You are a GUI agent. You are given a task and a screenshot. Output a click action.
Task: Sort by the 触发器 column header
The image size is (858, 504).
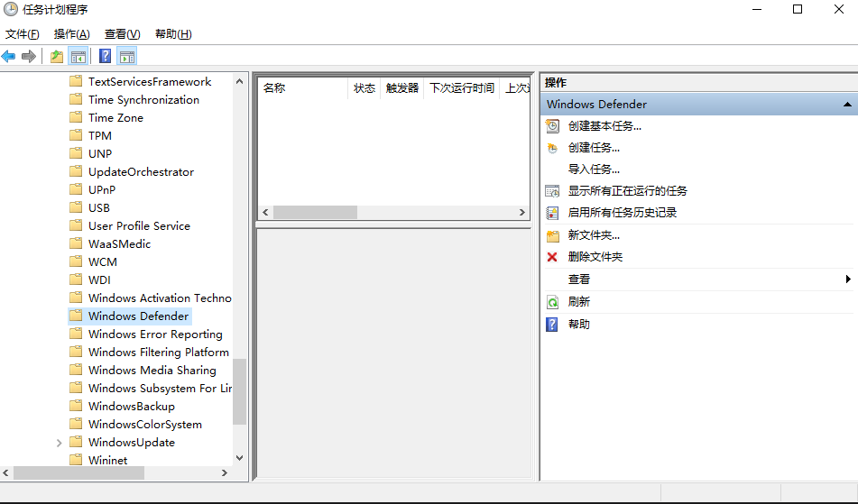[x=401, y=88]
